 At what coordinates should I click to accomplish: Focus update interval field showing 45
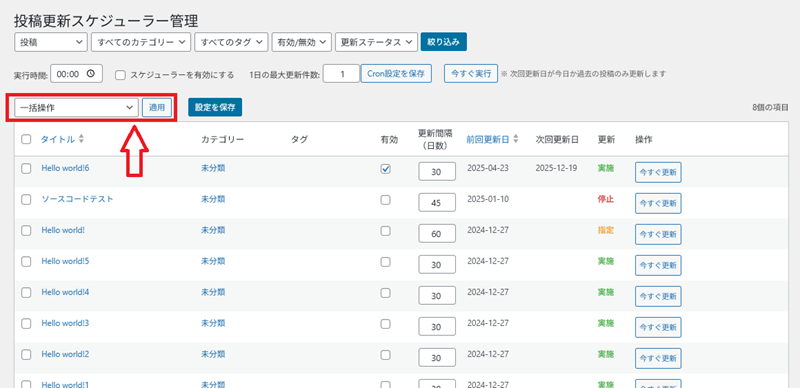pyautogui.click(x=437, y=203)
